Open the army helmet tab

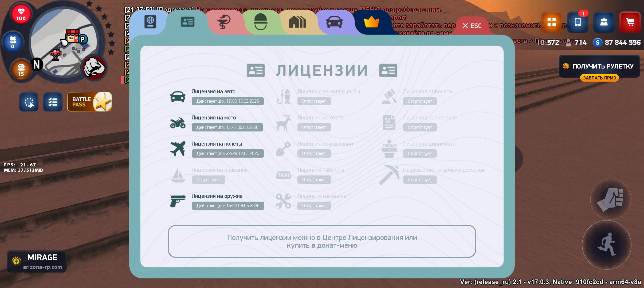click(x=260, y=22)
